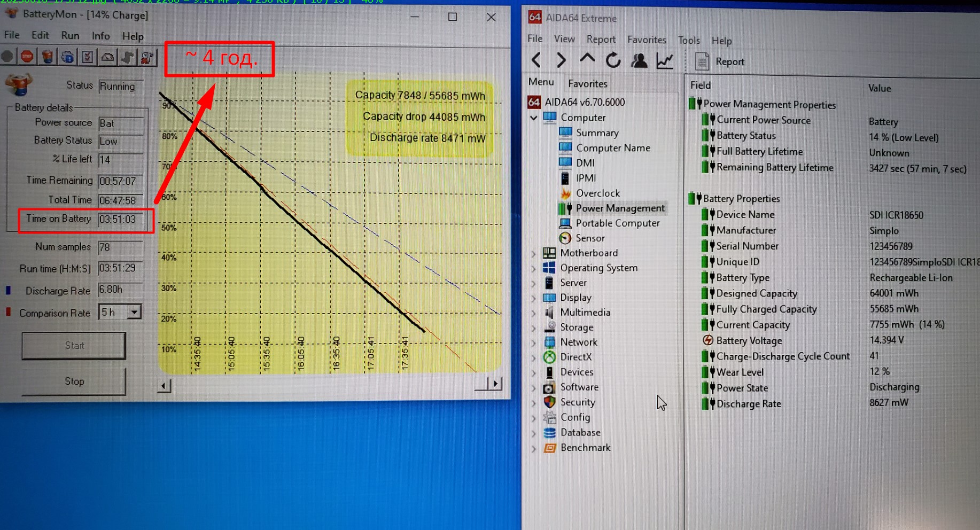Open the AIDA64 graph chart icon
The width and height of the screenshot is (980, 530).
coord(665,61)
